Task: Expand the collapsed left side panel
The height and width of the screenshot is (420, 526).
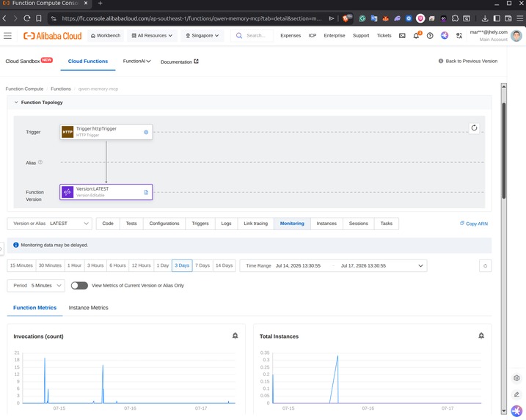Action: pyautogui.click(x=1, y=248)
